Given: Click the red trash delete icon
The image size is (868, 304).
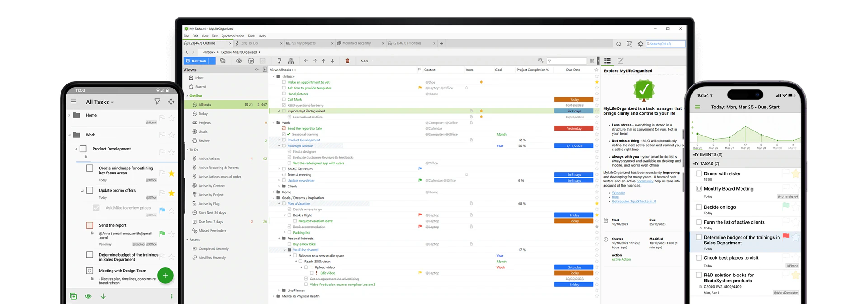Looking at the screenshot, I should point(347,61).
